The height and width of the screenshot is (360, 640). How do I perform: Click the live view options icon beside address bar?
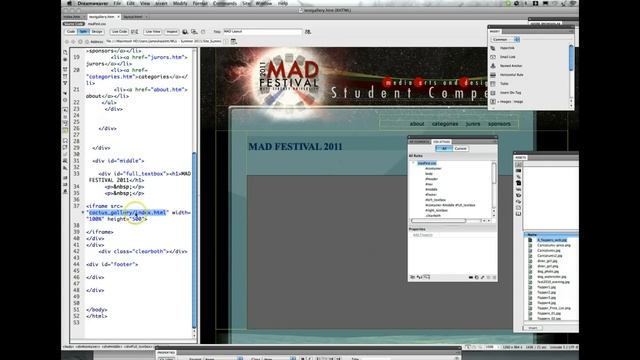click(x=233, y=41)
